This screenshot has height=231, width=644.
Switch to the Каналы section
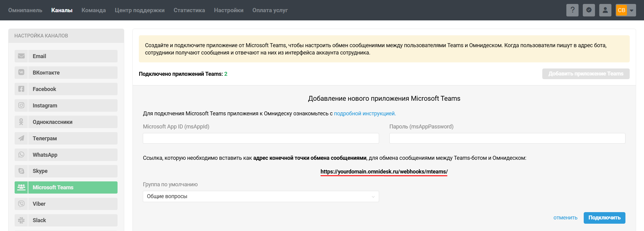tap(62, 10)
